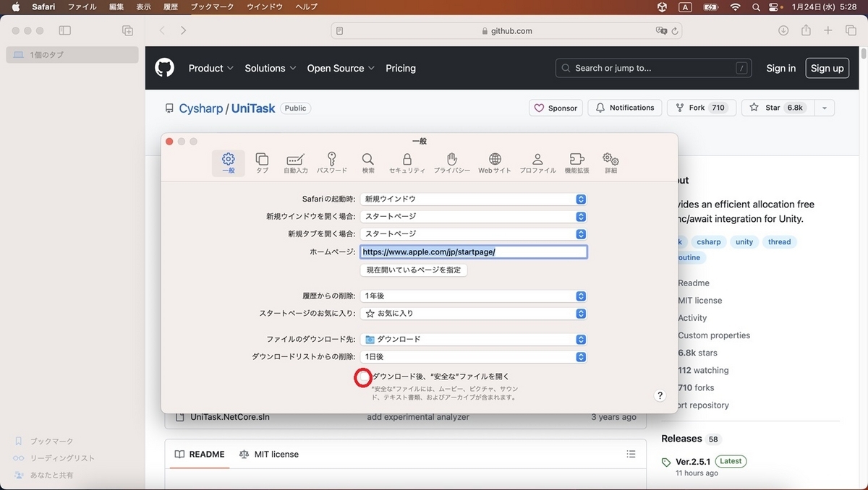Viewport: 868px width, 490px height.
Task: Open the ファイル menu
Action: pos(82,7)
